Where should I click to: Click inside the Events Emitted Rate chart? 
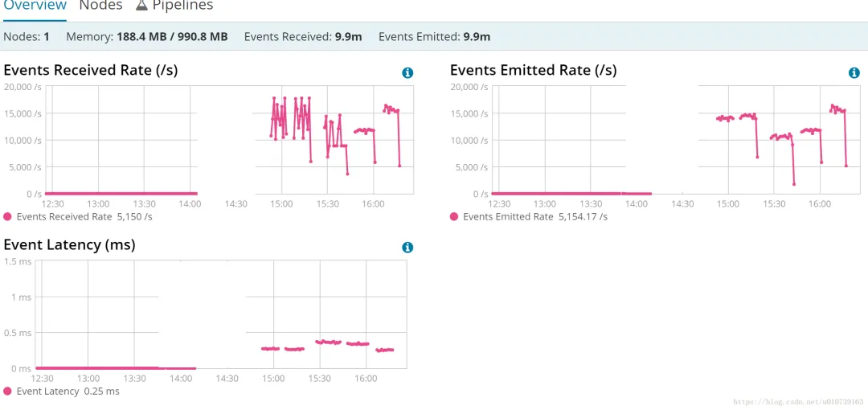coord(675,140)
